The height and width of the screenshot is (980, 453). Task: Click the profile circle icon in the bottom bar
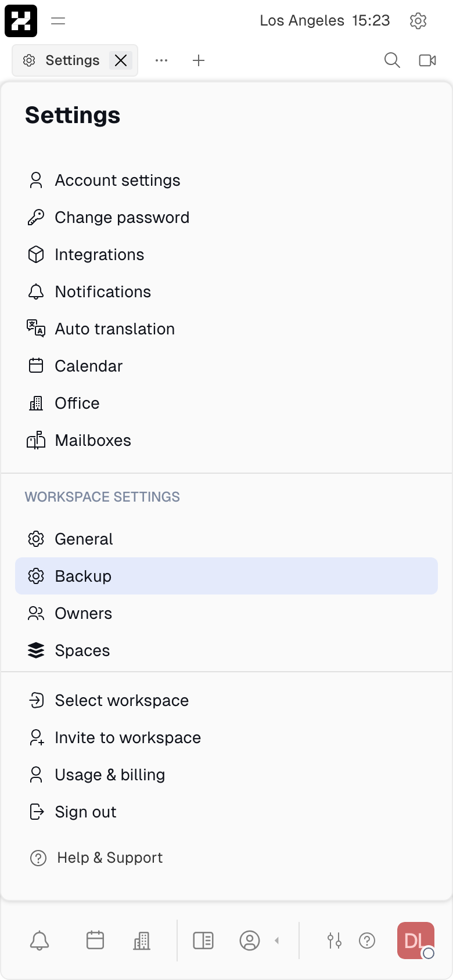[x=250, y=941]
